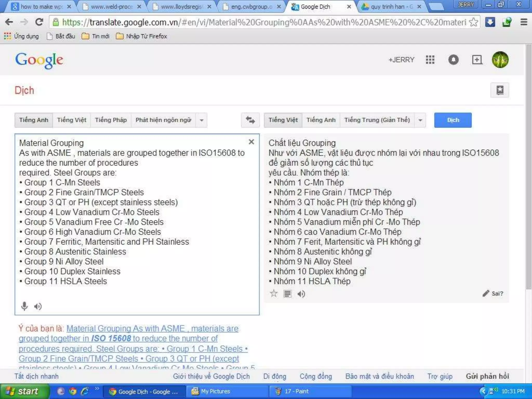Show example usage list icon

pyautogui.click(x=287, y=294)
